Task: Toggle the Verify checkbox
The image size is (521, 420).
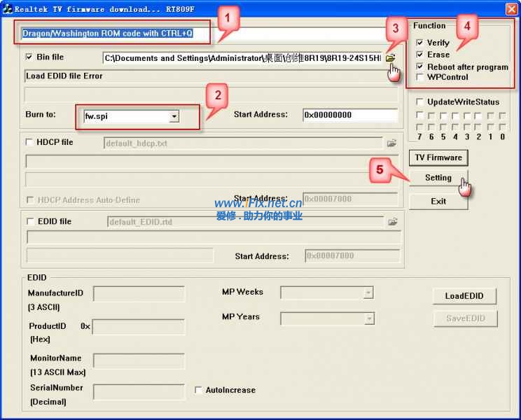Action: (419, 43)
